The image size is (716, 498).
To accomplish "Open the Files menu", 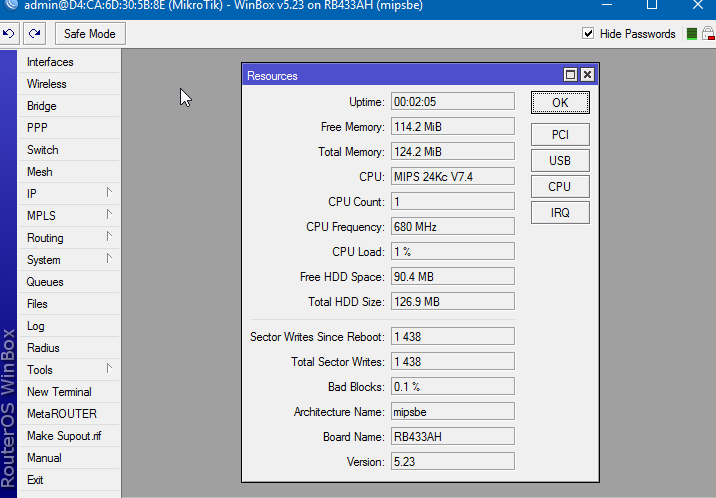I will pos(68,304).
